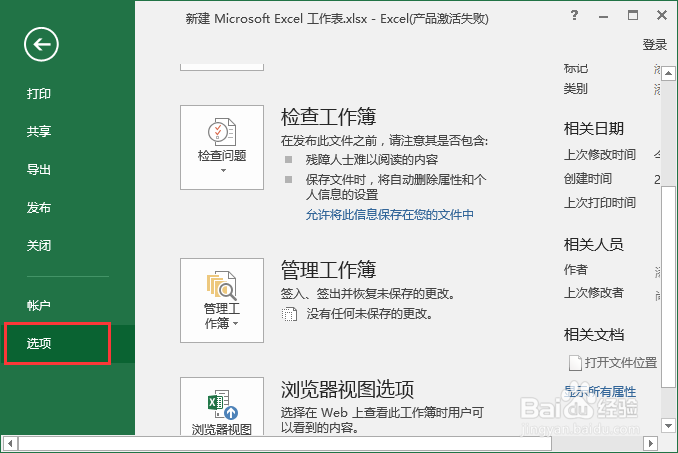Select 共享 in the sidebar
This screenshot has height=453, width=678.
tap(39, 131)
